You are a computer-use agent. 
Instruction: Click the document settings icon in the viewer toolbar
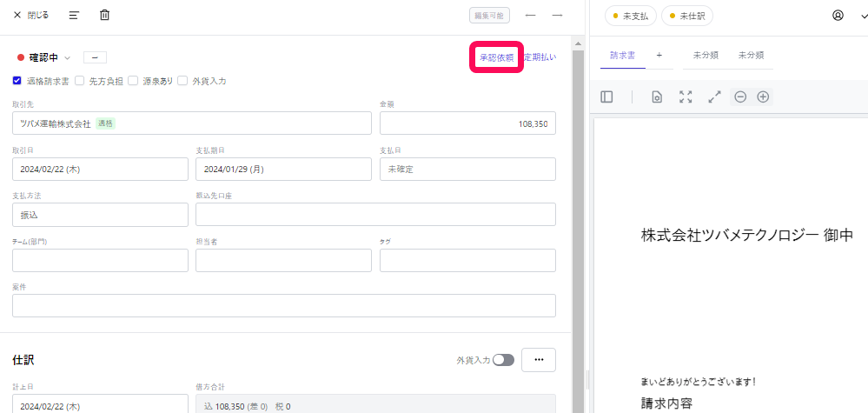[x=657, y=97]
